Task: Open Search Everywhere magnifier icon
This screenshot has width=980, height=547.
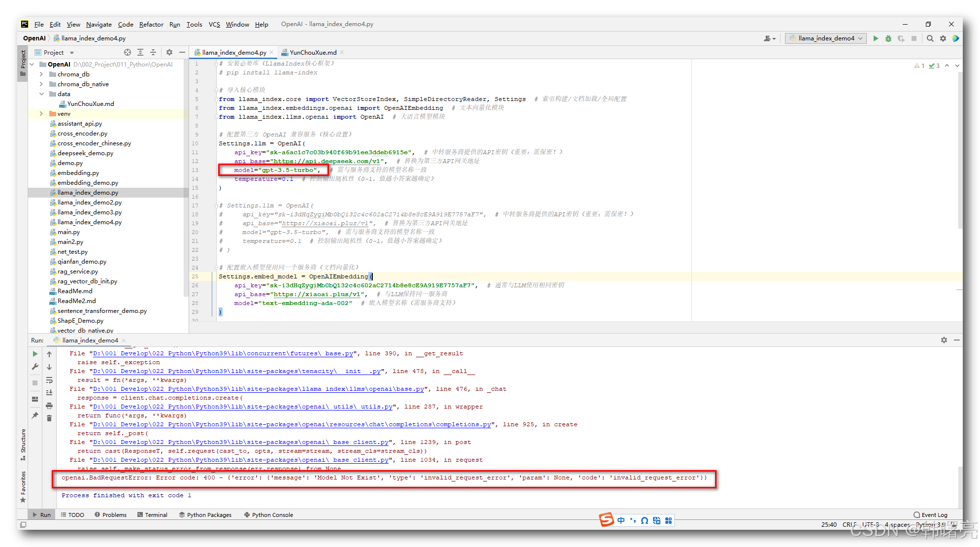Action: [x=930, y=38]
